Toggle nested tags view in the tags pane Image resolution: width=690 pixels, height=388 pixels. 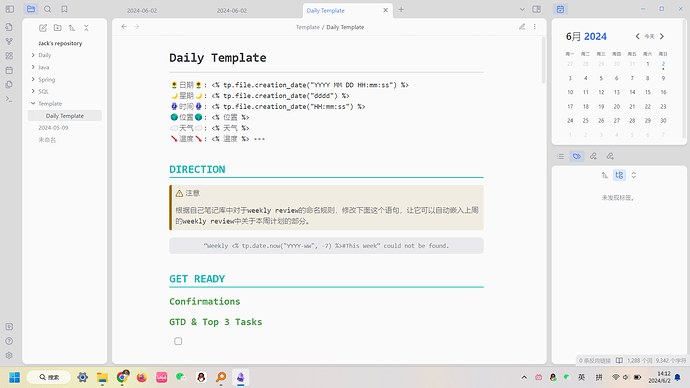[x=619, y=175]
